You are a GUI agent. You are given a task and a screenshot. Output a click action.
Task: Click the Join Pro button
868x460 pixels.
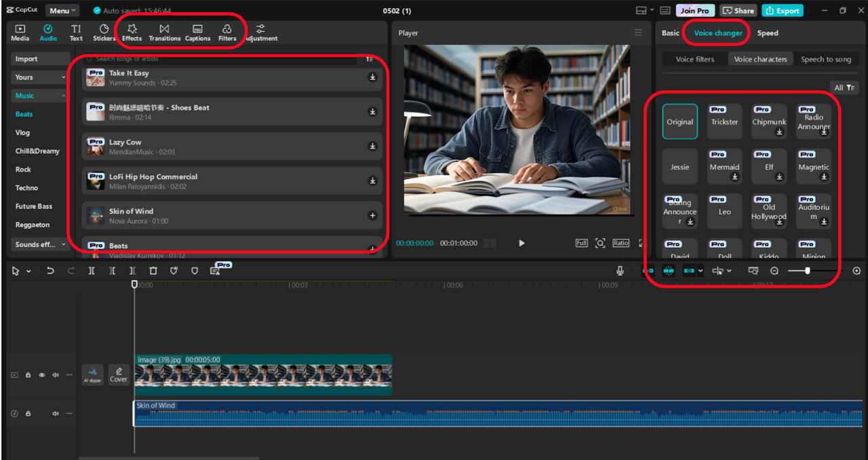695,10
